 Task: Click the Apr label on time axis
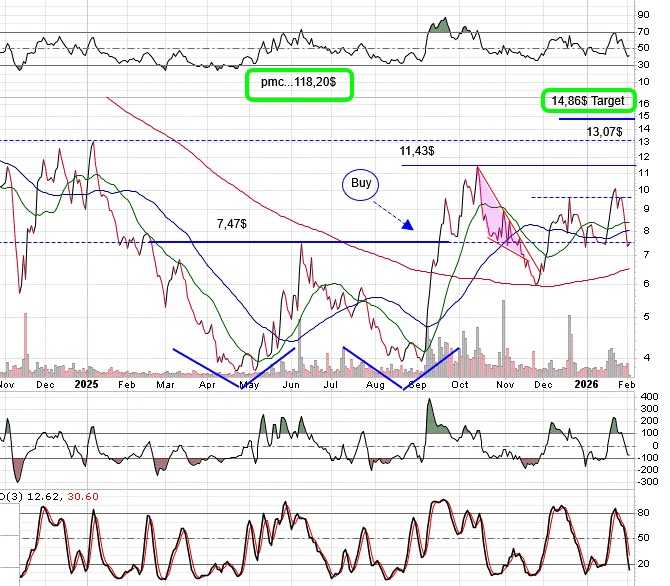tap(207, 384)
